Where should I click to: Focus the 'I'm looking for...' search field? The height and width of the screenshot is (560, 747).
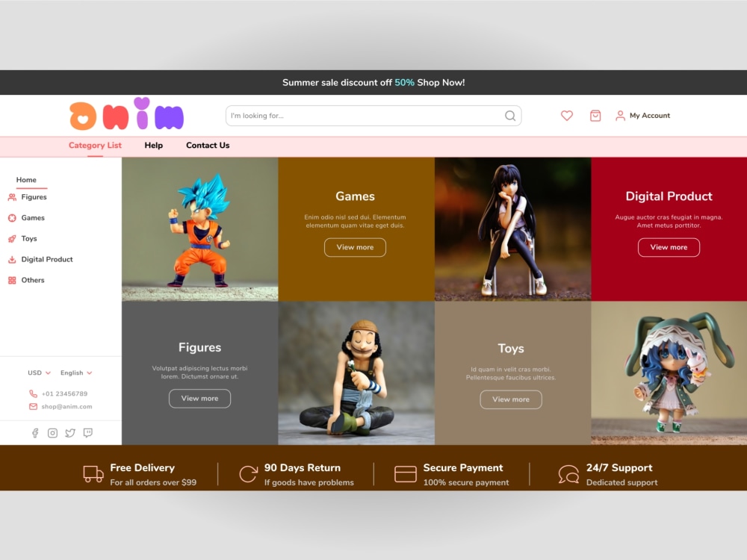[x=373, y=116]
